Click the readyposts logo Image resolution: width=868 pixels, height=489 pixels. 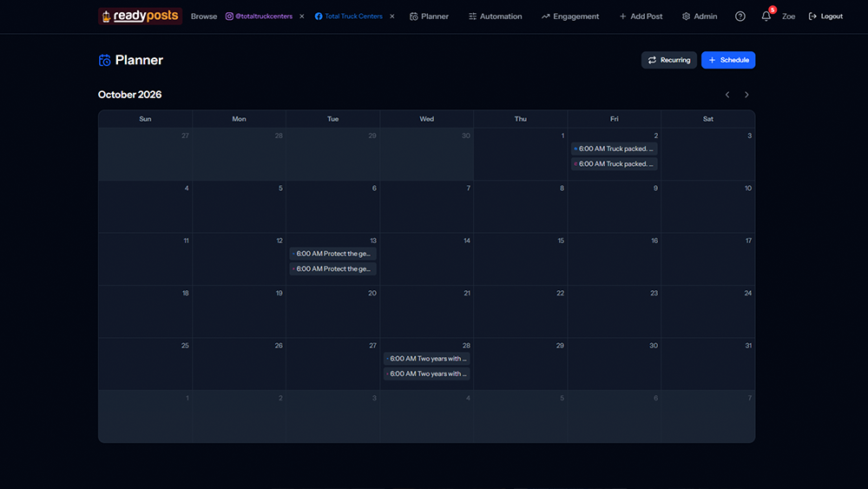coord(140,16)
